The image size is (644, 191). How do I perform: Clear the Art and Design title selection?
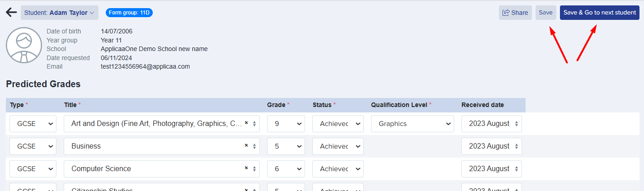[x=246, y=123]
